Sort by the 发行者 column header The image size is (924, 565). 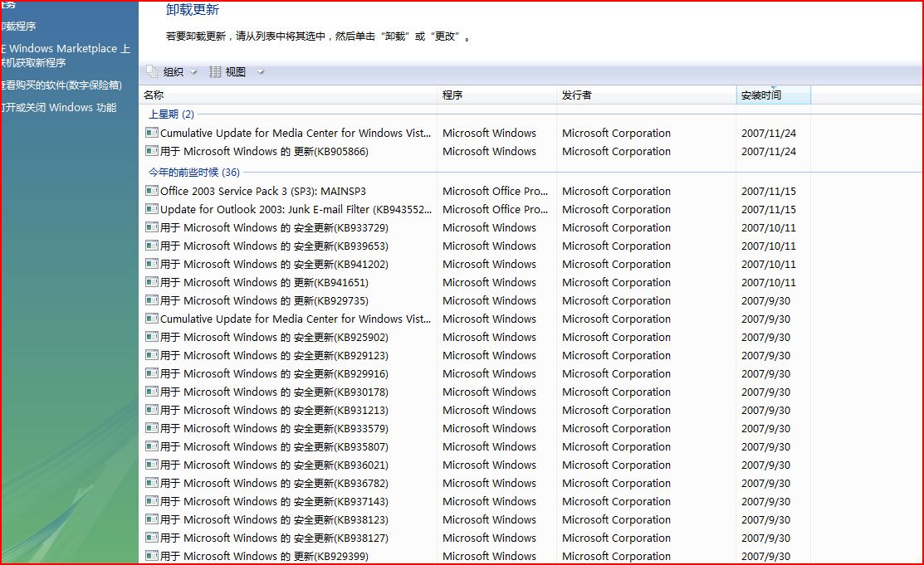tap(647, 95)
